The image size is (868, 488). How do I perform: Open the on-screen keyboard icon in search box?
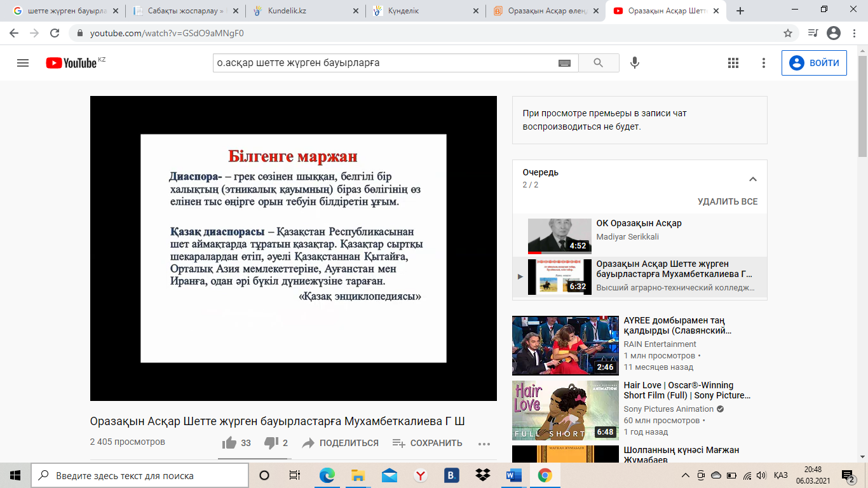click(564, 63)
